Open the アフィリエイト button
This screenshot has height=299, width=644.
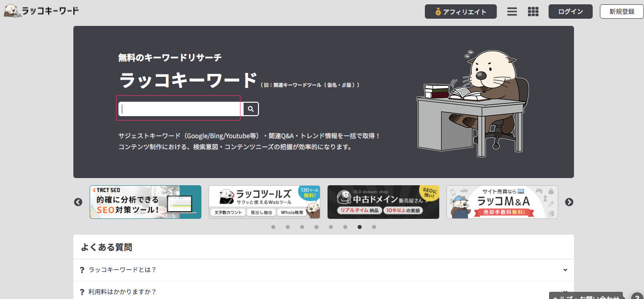point(461,12)
